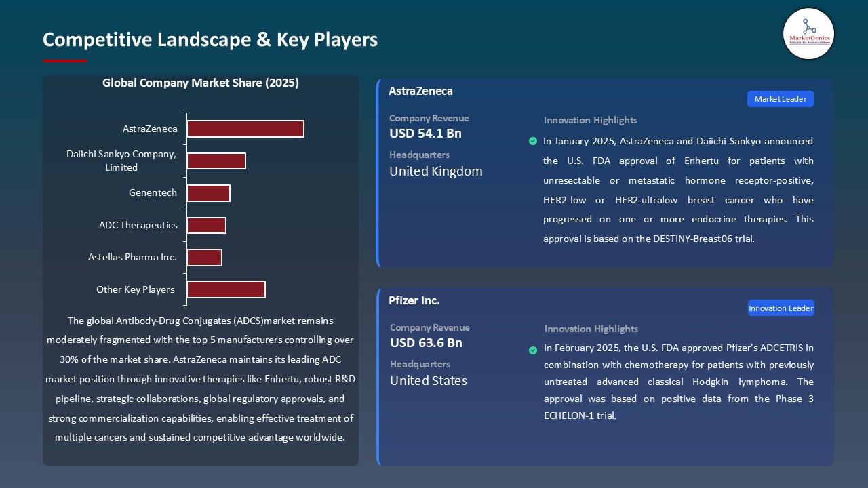Click the Market Leader badge
The width and height of the screenshot is (868, 488).
[x=780, y=99]
